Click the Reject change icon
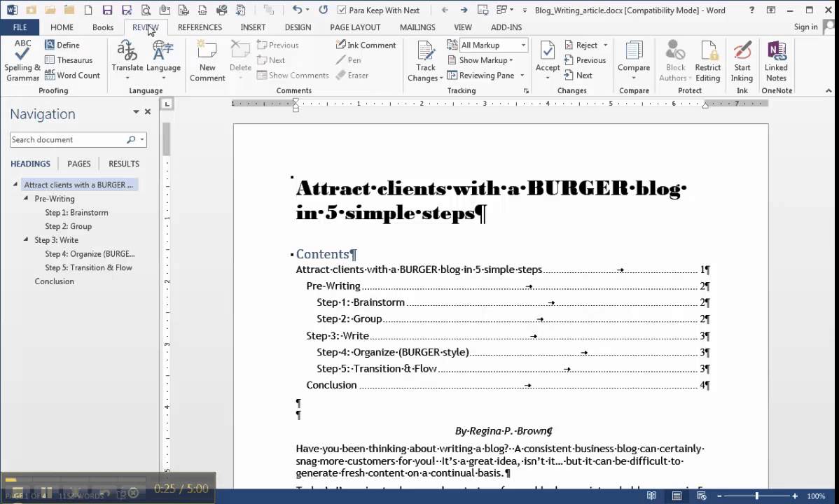The image size is (839, 504). [581, 45]
